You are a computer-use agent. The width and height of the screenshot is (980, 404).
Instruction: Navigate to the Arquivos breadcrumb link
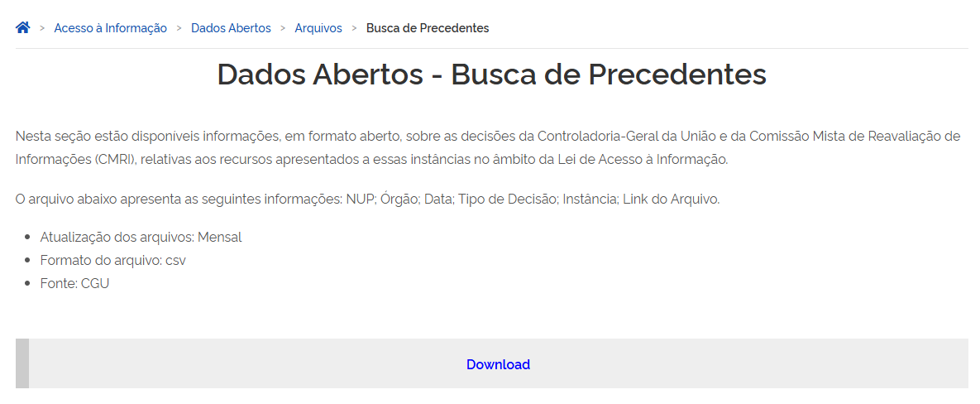[318, 28]
